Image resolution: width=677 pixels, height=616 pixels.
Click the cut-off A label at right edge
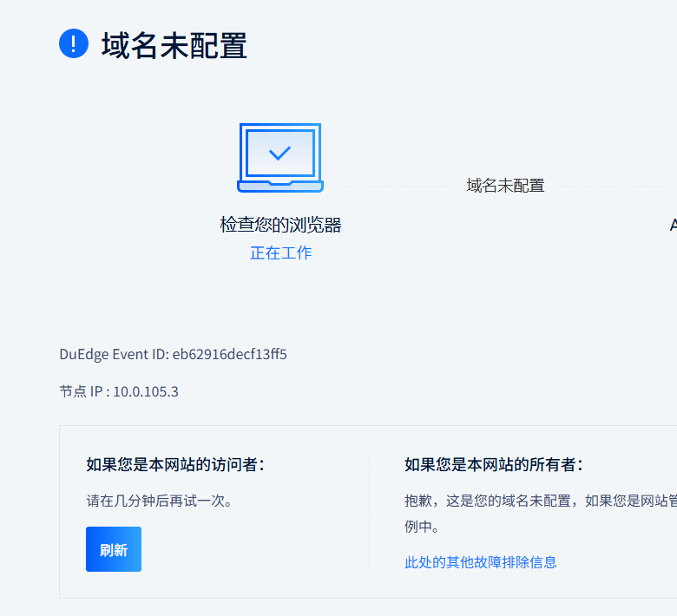point(673,226)
